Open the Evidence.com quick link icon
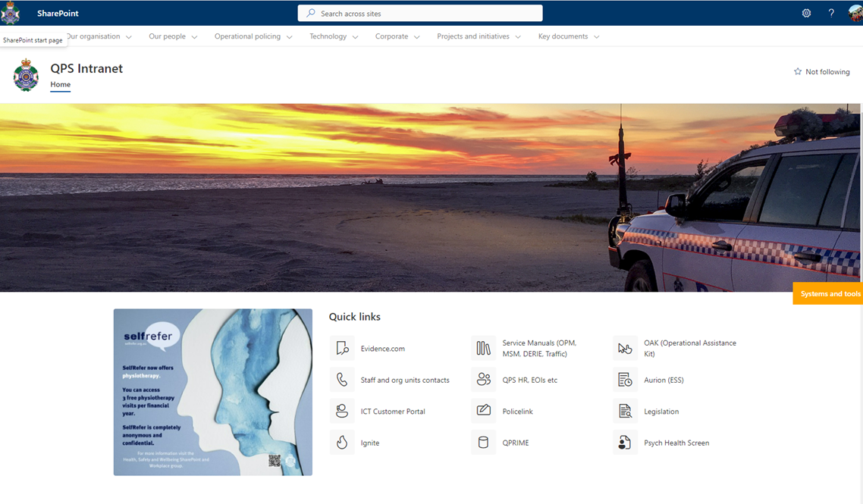 pyautogui.click(x=342, y=348)
